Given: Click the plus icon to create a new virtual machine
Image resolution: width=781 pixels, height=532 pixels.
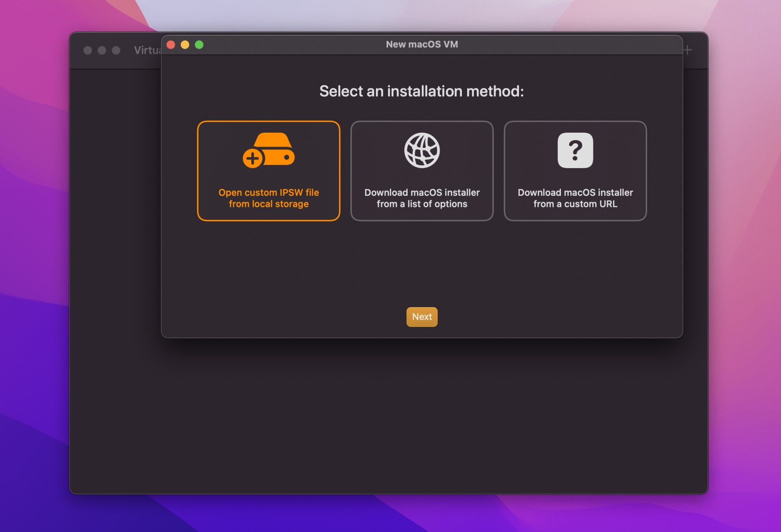Looking at the screenshot, I should [x=686, y=50].
